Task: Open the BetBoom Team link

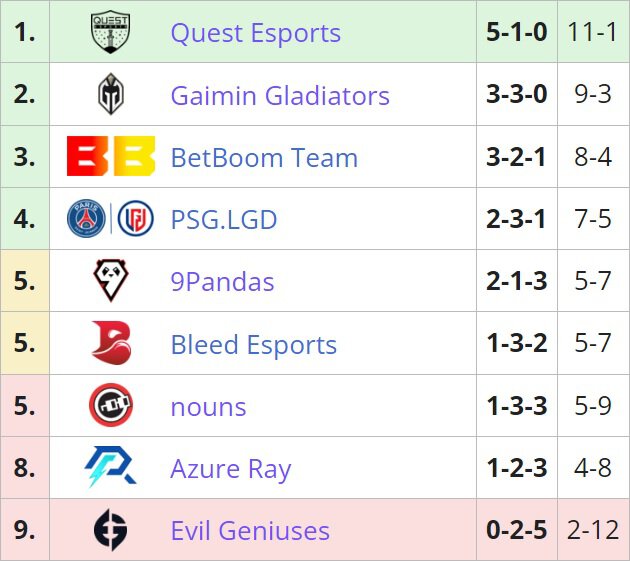Action: 264,158
